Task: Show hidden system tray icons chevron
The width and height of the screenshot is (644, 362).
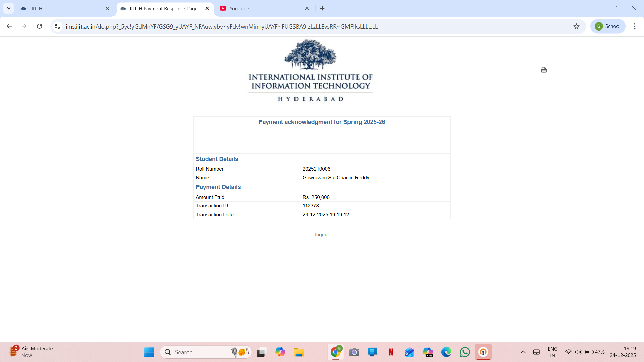Action: tap(523, 352)
